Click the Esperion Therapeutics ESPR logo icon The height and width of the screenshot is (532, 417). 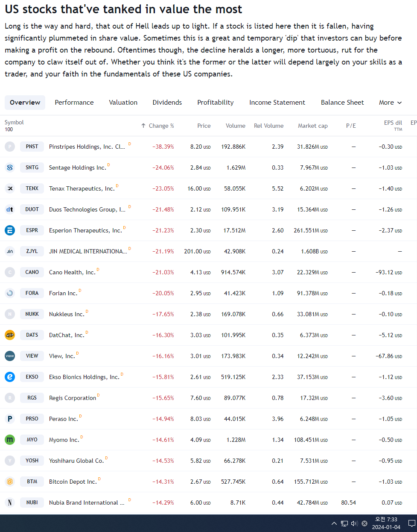pyautogui.click(x=10, y=230)
